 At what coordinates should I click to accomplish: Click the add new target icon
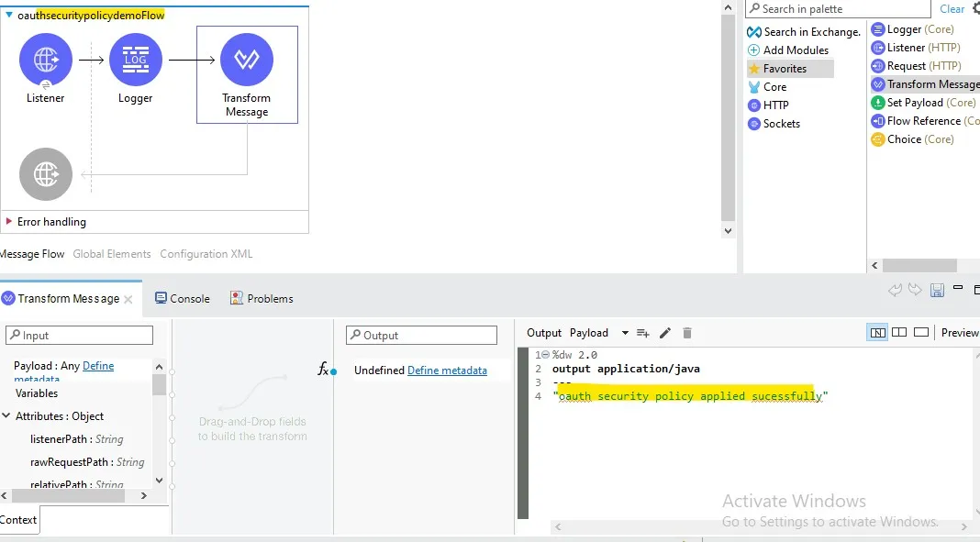pos(643,333)
